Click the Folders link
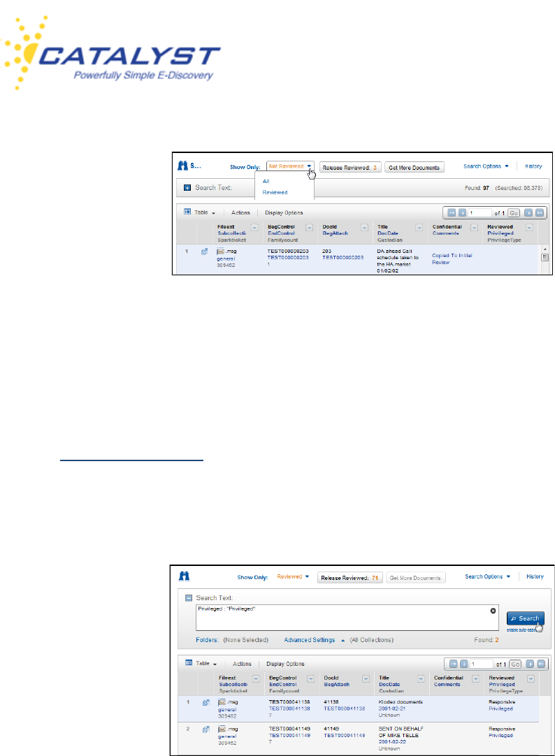Viewport: 555px width, 756px height. 207,640
